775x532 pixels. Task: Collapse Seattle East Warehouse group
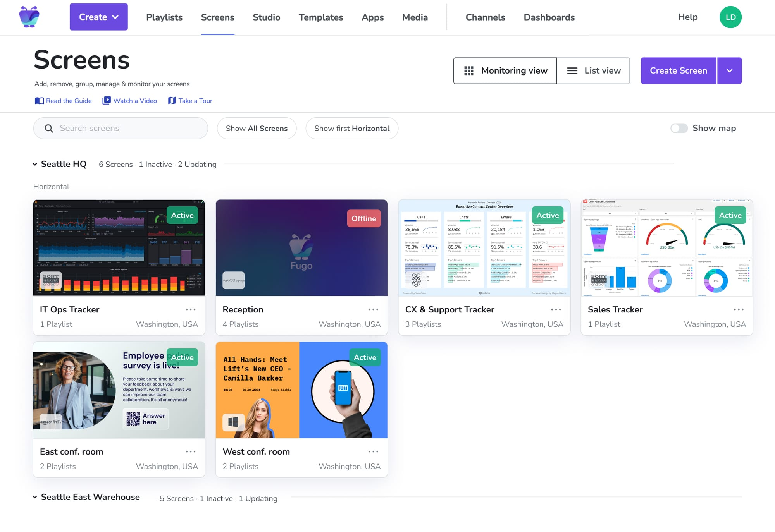35,497
